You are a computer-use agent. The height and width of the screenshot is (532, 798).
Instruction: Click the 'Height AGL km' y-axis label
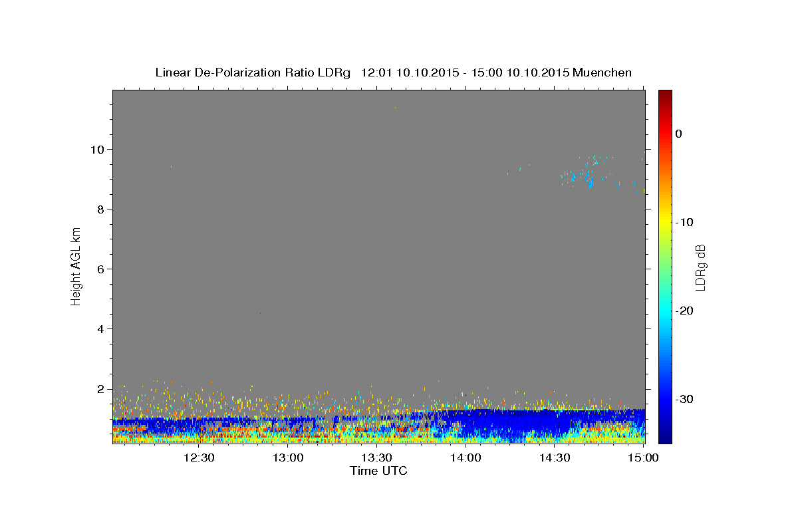point(76,266)
